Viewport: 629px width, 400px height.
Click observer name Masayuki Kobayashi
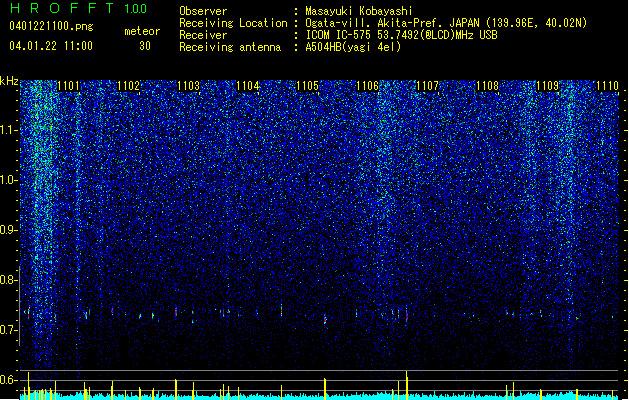(x=359, y=11)
